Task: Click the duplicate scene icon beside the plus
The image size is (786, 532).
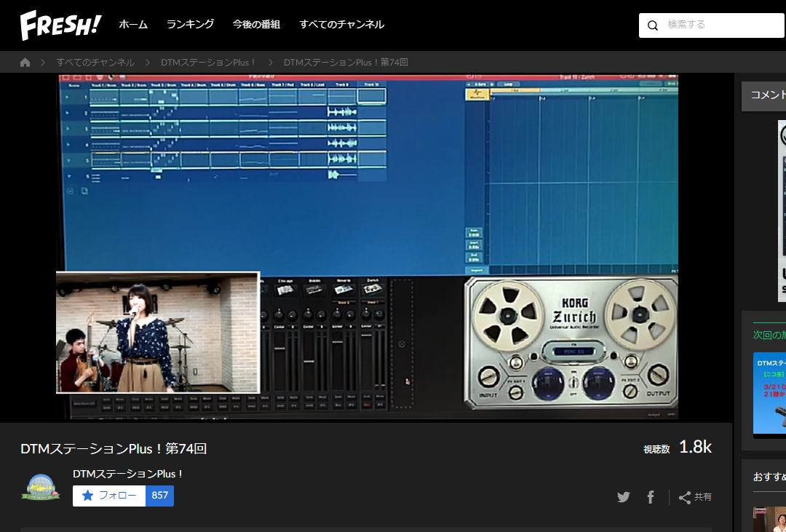Action: point(84,191)
